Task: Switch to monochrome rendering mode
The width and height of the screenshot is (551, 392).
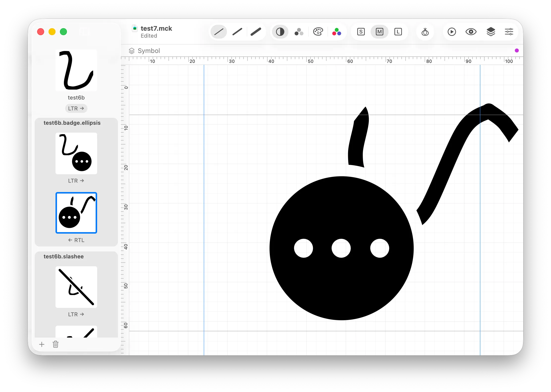Action: [280, 32]
